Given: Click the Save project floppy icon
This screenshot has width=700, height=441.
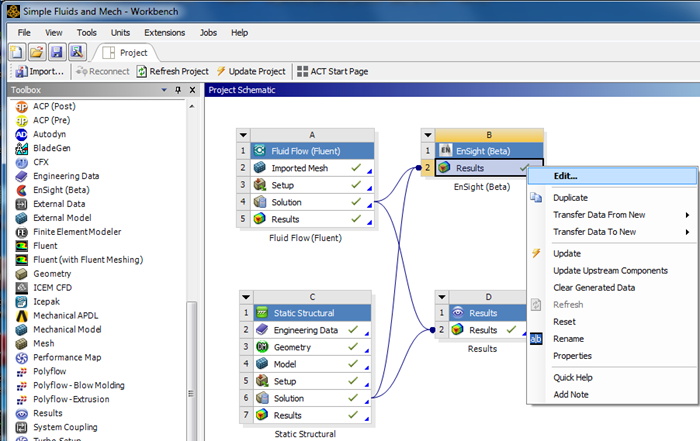Looking at the screenshot, I should click(57, 52).
